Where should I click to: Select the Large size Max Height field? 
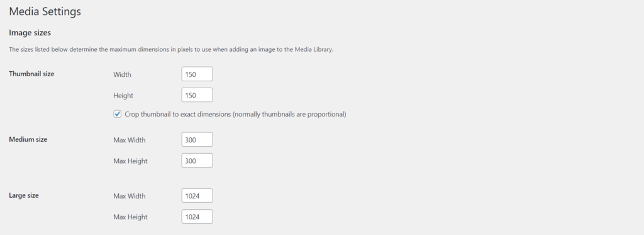pos(197,217)
